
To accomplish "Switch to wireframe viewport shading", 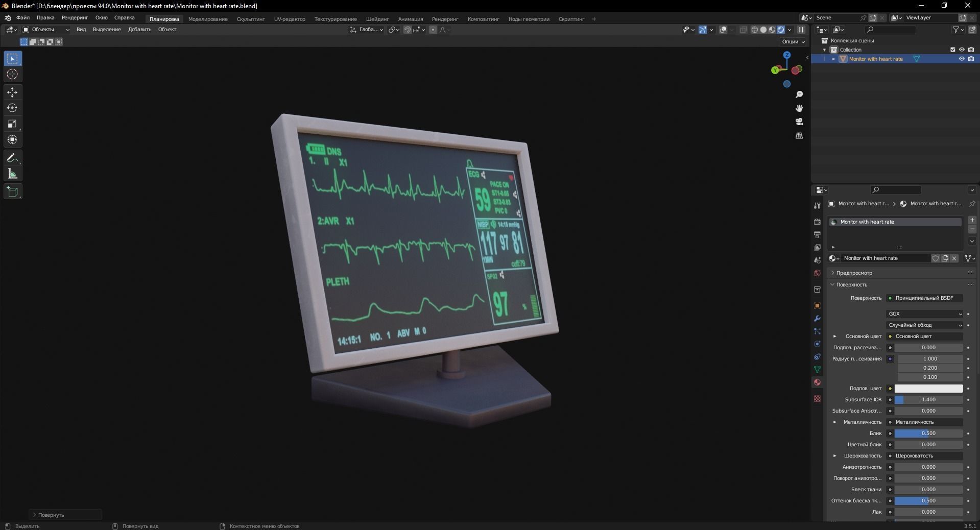I will click(x=754, y=30).
